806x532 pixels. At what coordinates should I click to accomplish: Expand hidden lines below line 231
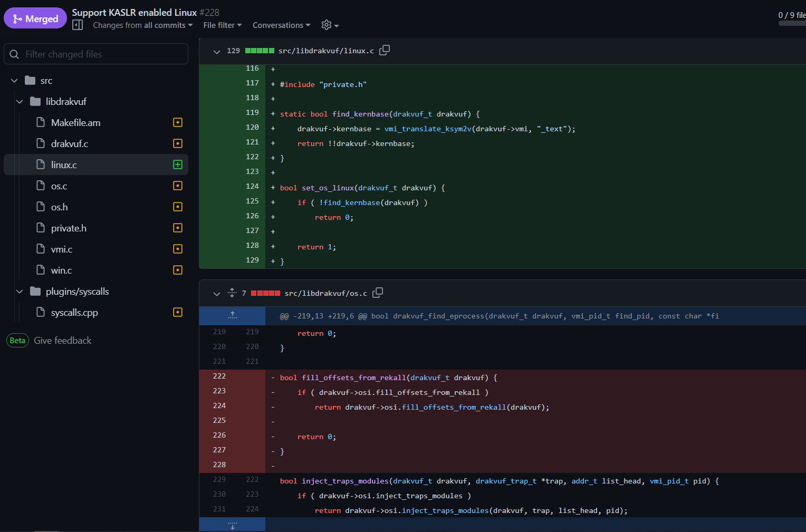coord(232,525)
